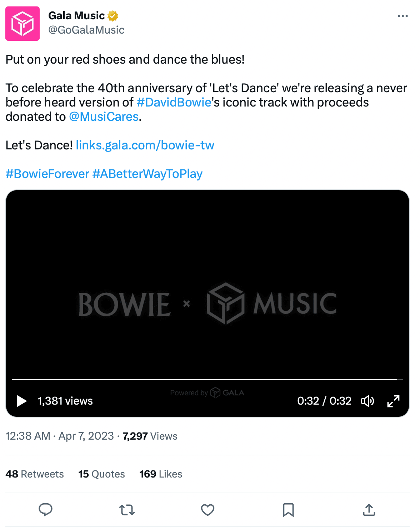Share the tweet
Viewport: 420px width, 529px height.
coord(369,510)
